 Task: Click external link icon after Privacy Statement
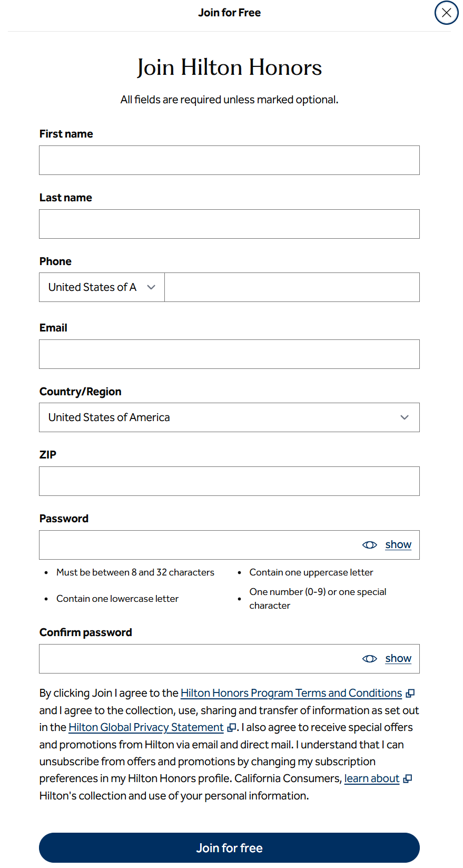[232, 728]
